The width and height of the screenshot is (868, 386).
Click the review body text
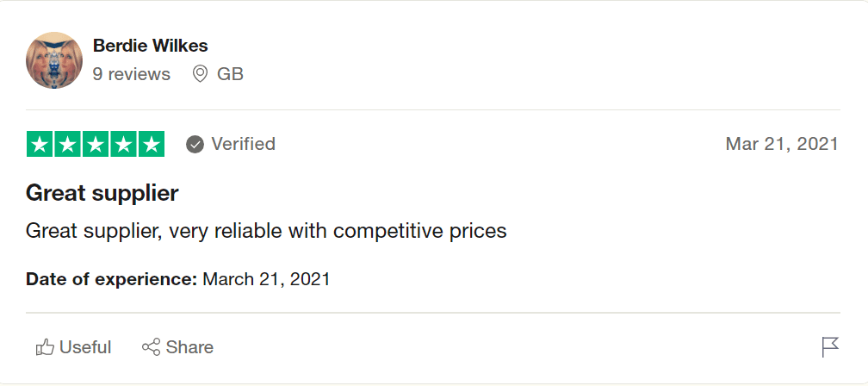[266, 231]
